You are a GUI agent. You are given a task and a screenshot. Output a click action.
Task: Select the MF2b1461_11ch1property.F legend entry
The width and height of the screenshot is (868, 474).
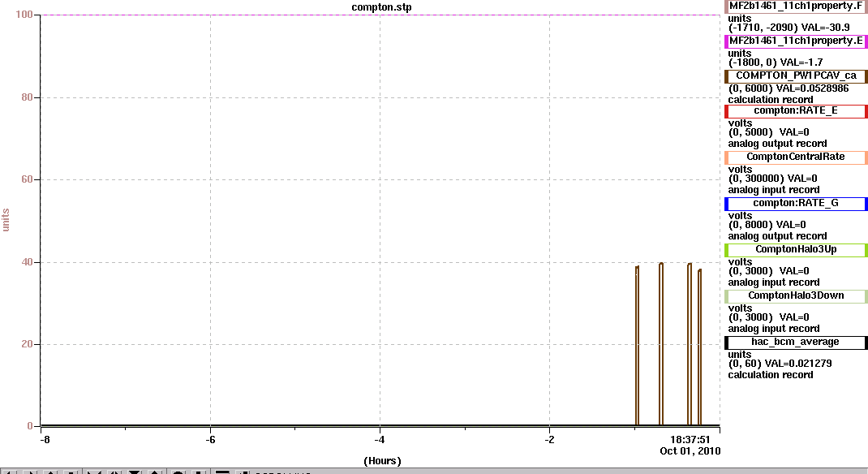(796, 6)
